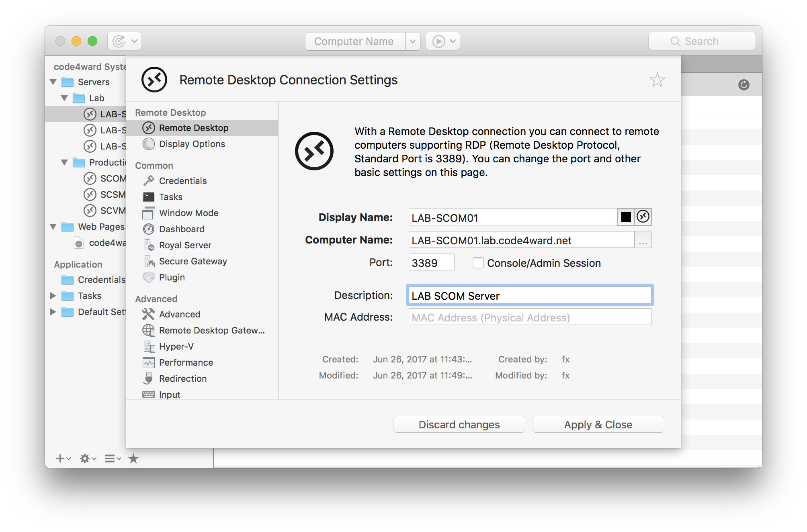807x532 pixels.
Task: Enable Console/Admin Session checkbox
Action: tap(478, 263)
